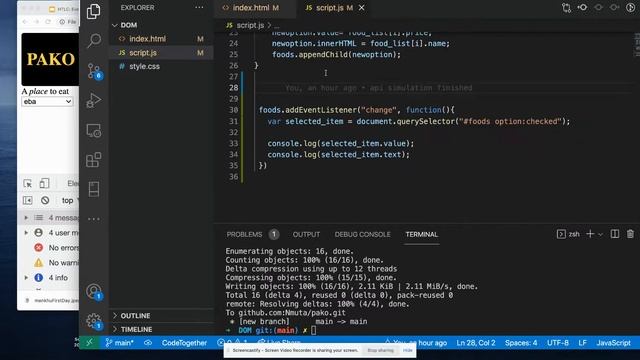
Task: Click 'Hide' link in Screencastify sharing bar
Action: point(408,350)
